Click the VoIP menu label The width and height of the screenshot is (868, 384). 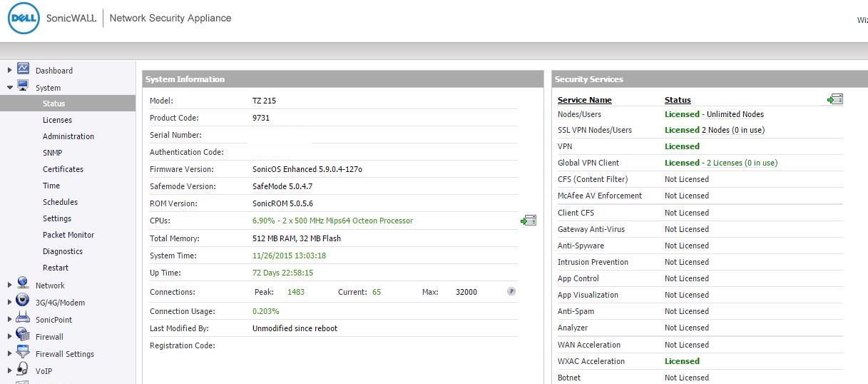pos(44,371)
